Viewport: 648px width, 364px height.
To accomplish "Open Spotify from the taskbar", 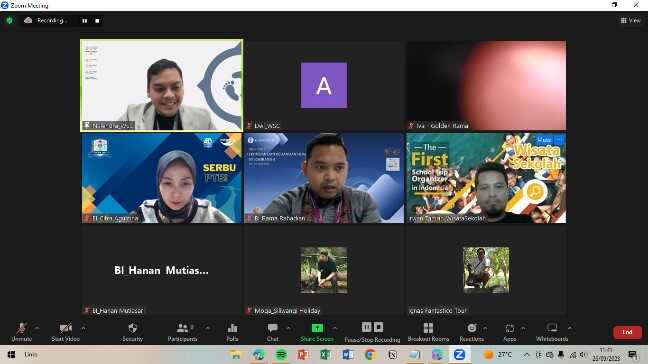I will tap(281, 354).
